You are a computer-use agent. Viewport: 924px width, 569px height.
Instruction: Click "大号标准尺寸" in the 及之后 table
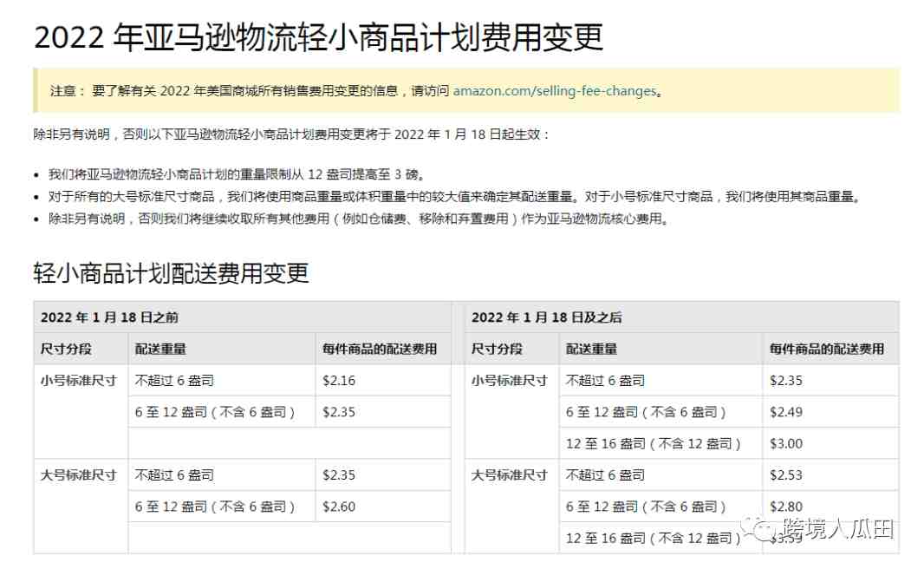[x=509, y=475]
